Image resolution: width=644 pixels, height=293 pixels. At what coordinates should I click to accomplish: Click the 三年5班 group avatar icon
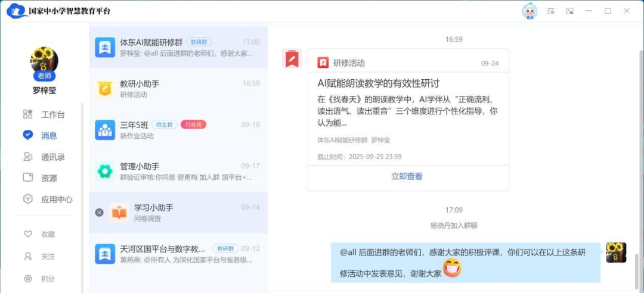105,130
